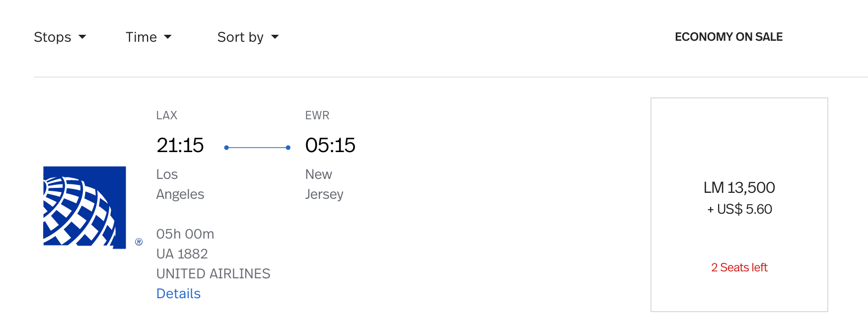Click the 05h 00m duration text

185,234
